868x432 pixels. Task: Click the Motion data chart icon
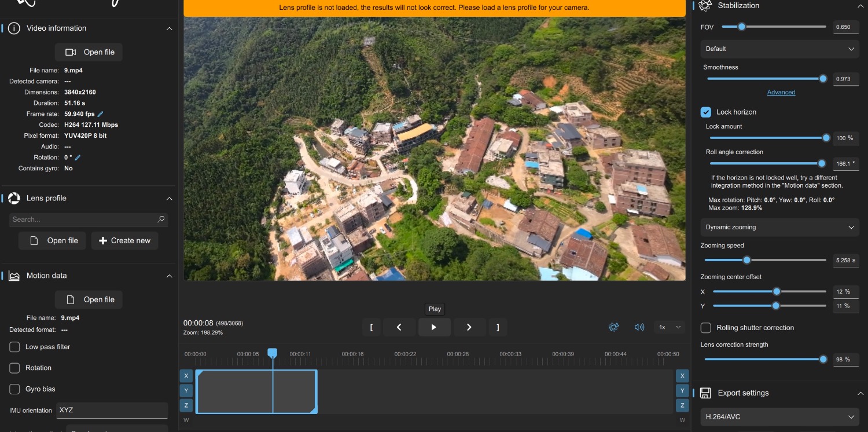point(14,276)
